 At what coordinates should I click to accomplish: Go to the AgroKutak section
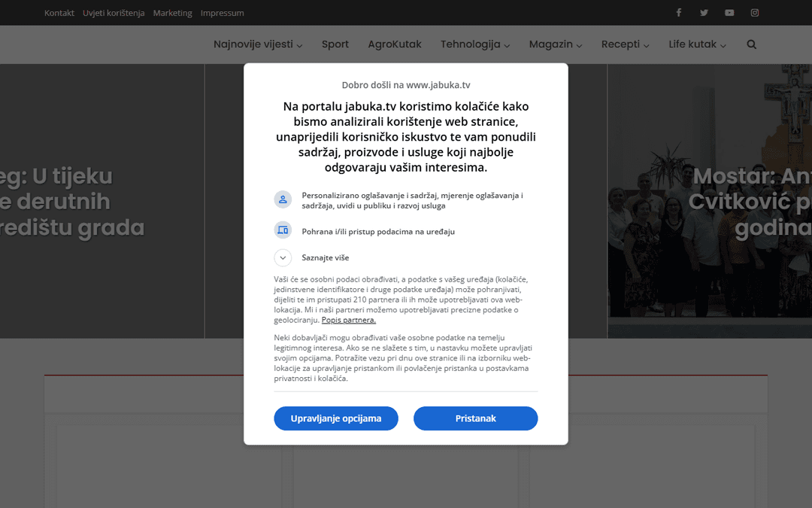pyautogui.click(x=395, y=44)
